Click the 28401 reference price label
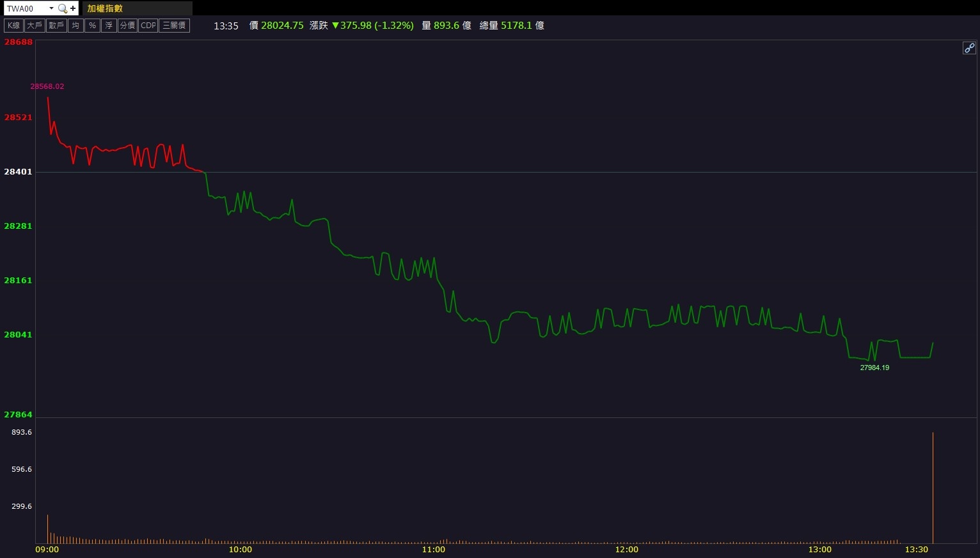Viewport: 980px width, 558px height. [18, 171]
